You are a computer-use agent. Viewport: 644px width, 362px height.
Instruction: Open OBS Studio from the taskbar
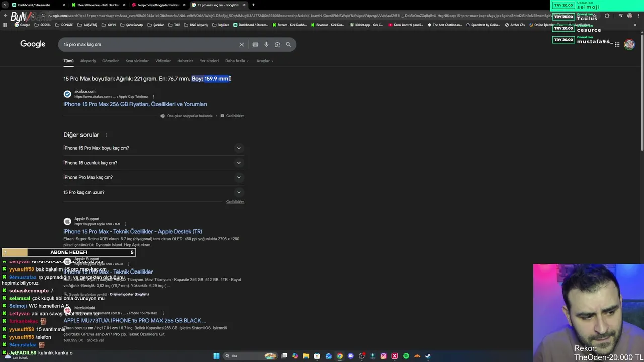362,356
